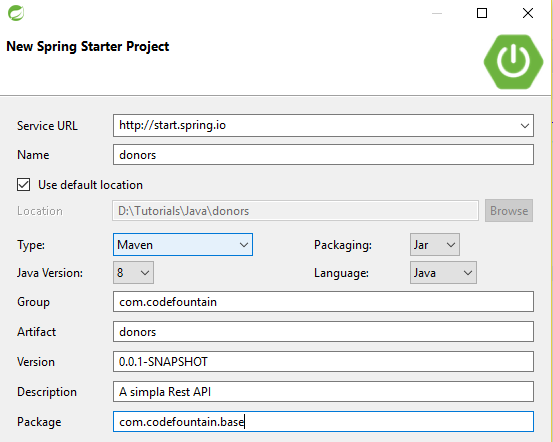Close the New Spring Starter Project dialog

click(x=528, y=13)
